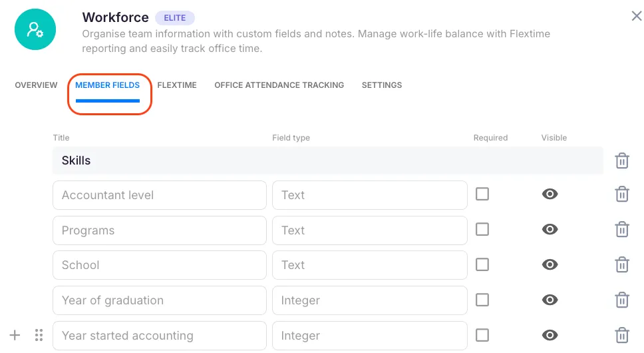Open Programs field type selector
Image resolution: width=644 pixels, height=353 pixels.
[x=369, y=230]
